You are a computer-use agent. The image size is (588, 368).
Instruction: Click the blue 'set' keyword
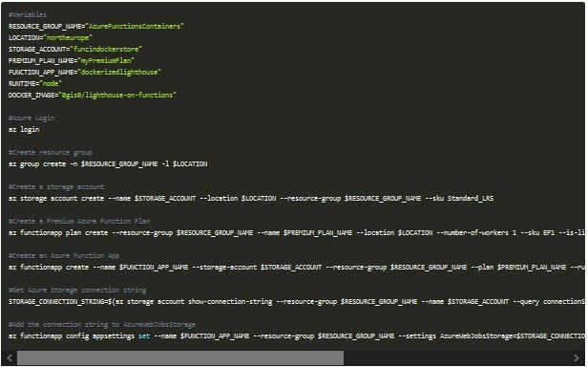coord(144,336)
